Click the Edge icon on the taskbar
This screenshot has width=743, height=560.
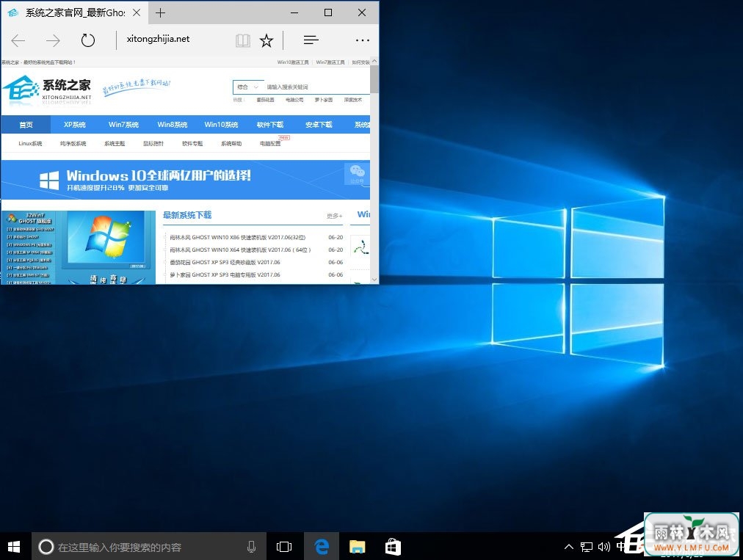pos(322,547)
